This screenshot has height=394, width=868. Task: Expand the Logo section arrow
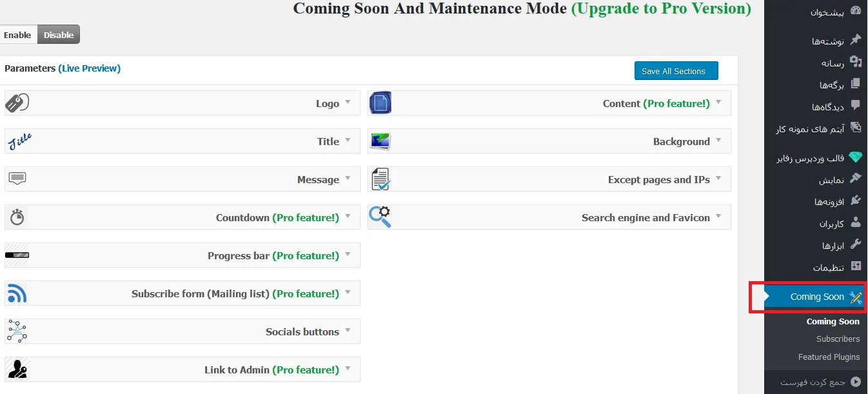tap(348, 102)
